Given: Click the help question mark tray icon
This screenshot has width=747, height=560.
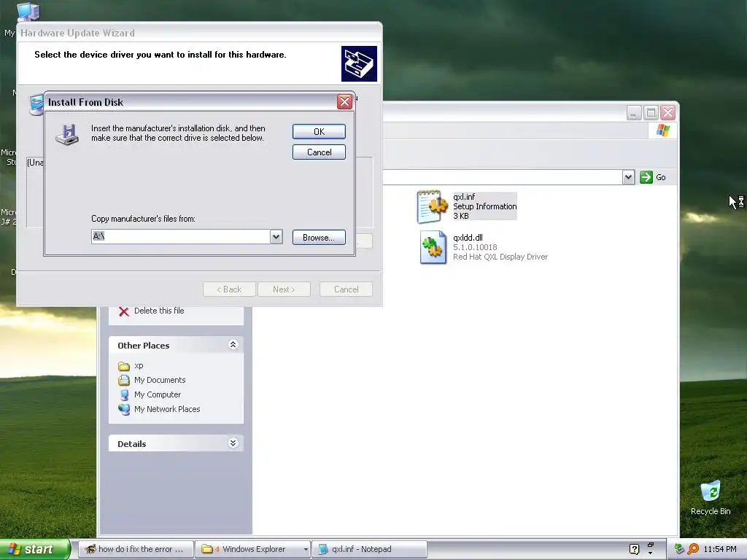Looking at the screenshot, I should pyautogui.click(x=634, y=549).
